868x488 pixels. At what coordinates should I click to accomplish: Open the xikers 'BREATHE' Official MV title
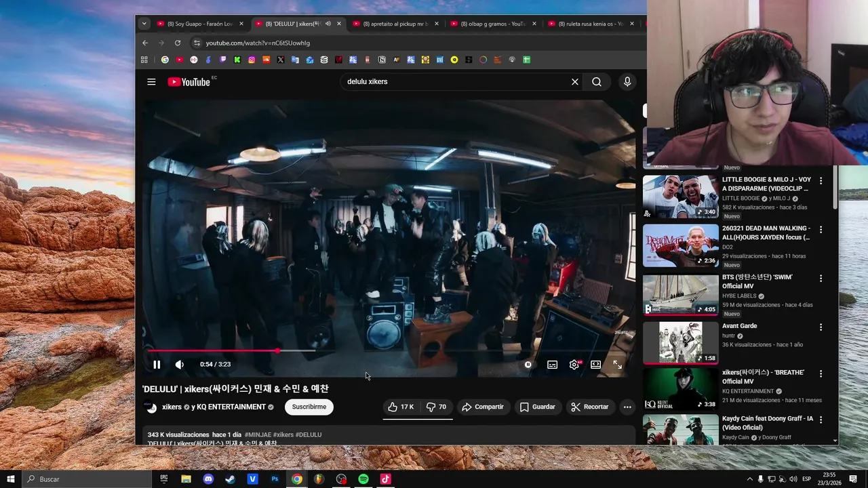[x=763, y=377]
